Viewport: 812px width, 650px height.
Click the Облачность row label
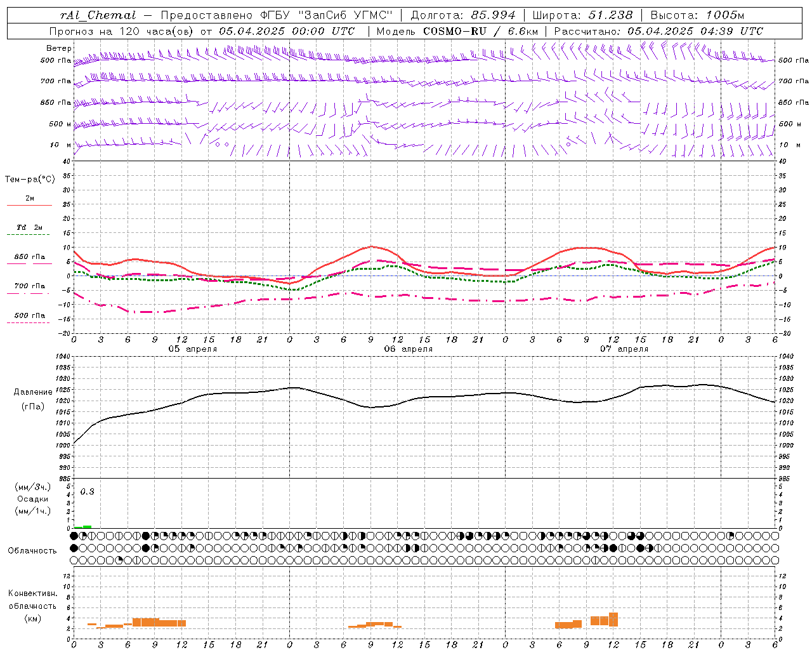[x=32, y=550]
